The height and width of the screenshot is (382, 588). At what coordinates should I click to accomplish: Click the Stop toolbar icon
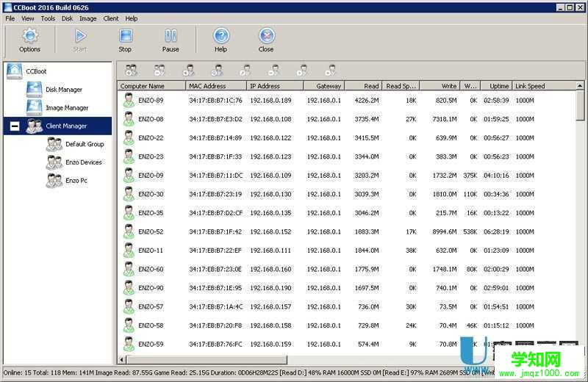click(x=126, y=36)
